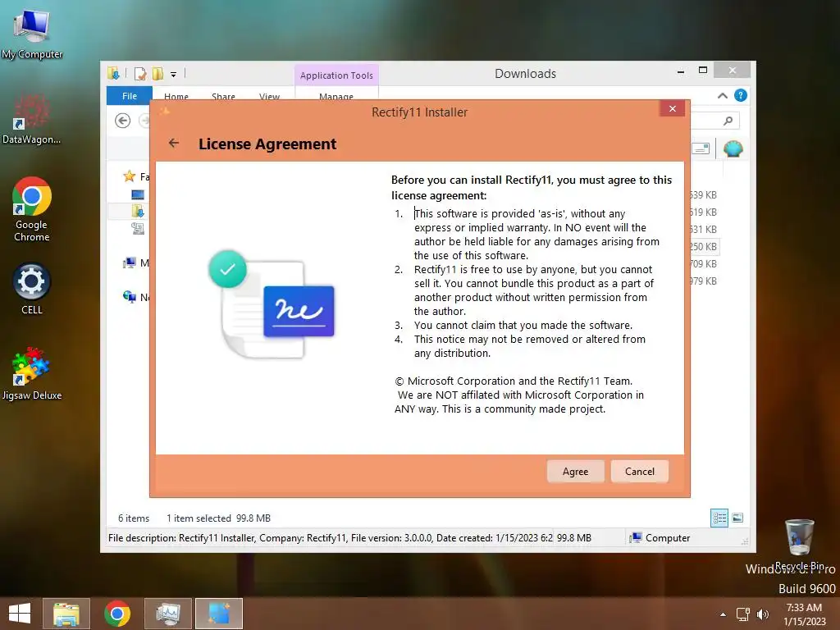Click the Agree button in Rectify11 Installer
Screen dimensions: 840x630
(575, 472)
